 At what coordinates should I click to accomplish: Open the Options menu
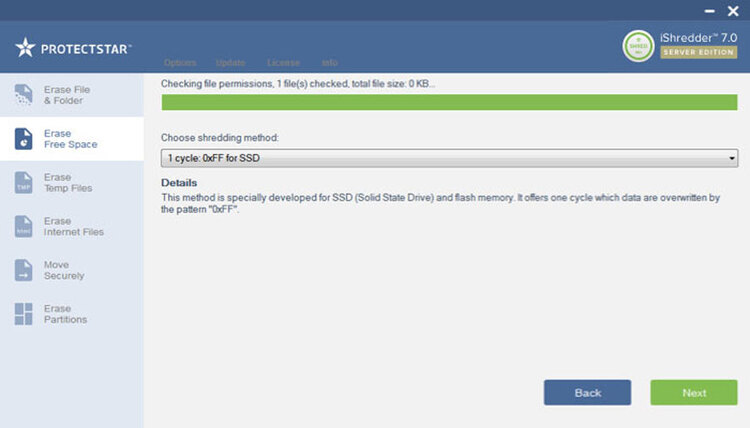point(179,63)
